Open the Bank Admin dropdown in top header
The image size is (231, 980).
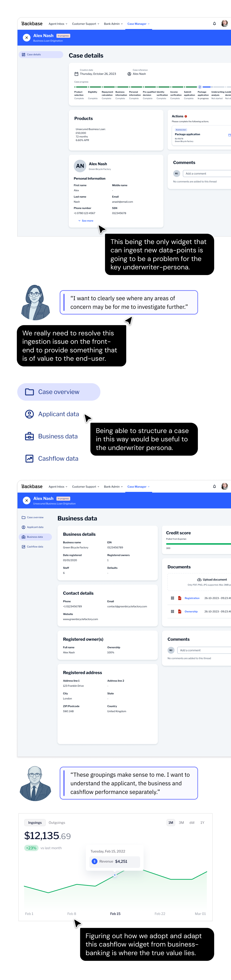click(113, 24)
